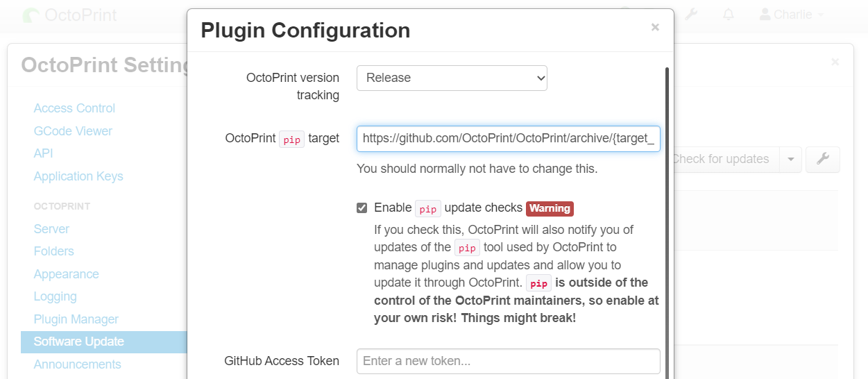
Task: Open notifications bell icon
Action: (x=729, y=14)
